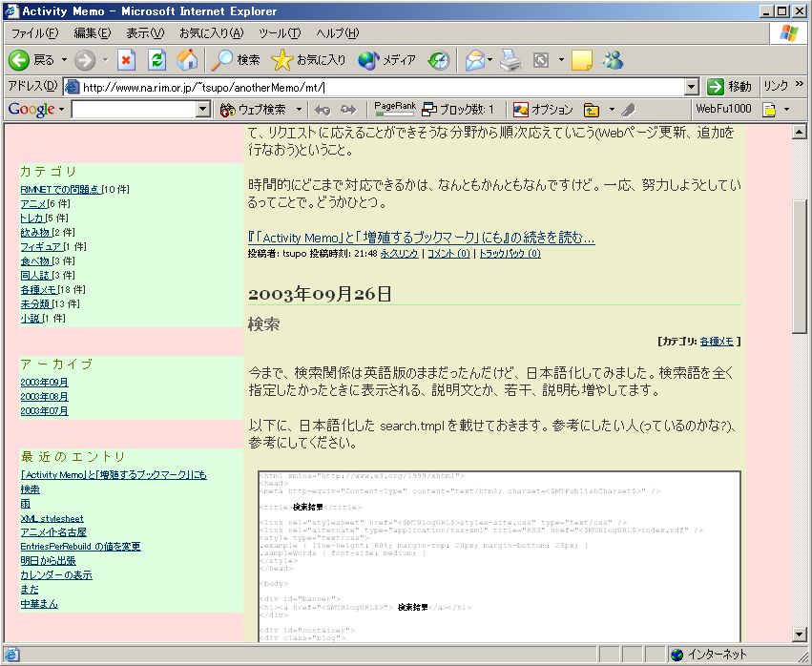This screenshot has width=812, height=666.
Task: Open the フィギュア category link
Action: [x=40, y=246]
